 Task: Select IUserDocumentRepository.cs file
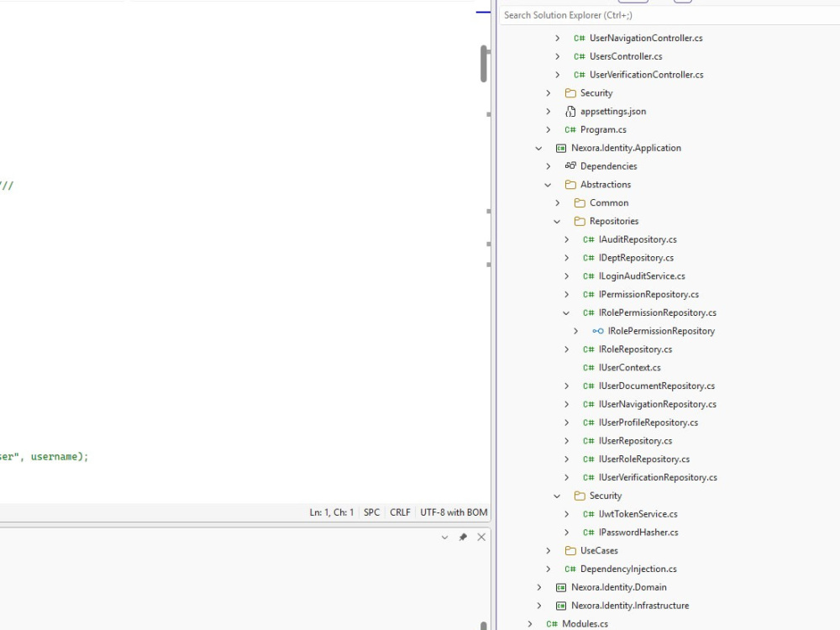click(656, 386)
